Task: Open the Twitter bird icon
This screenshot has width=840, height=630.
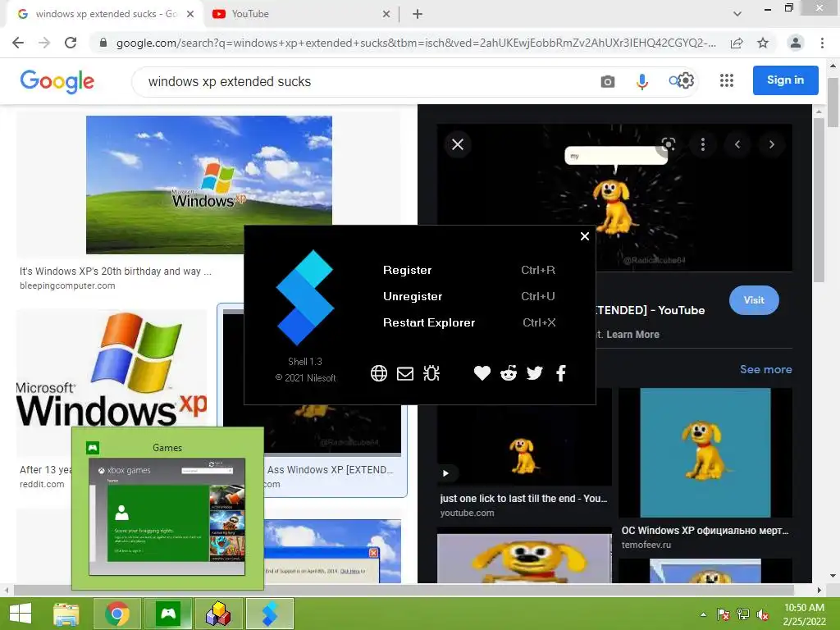Action: 535,373
